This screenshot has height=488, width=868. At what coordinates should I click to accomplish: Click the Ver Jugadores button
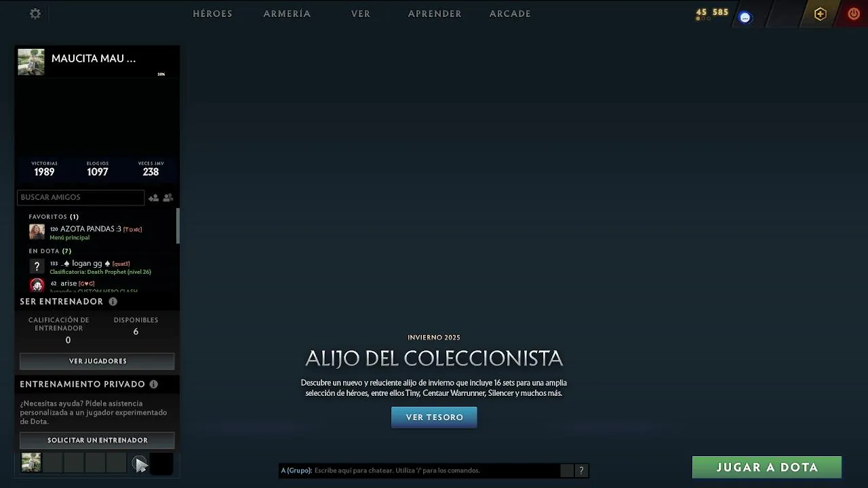(x=97, y=361)
